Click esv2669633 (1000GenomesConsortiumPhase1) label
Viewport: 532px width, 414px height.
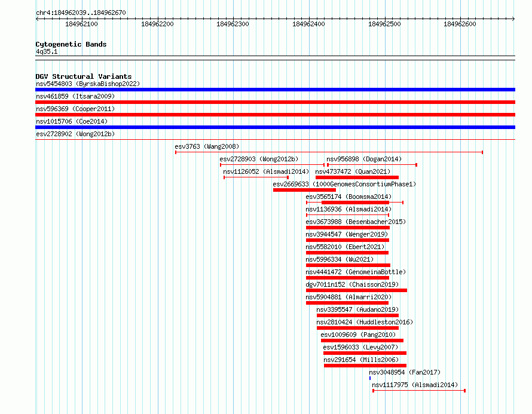(x=344, y=184)
